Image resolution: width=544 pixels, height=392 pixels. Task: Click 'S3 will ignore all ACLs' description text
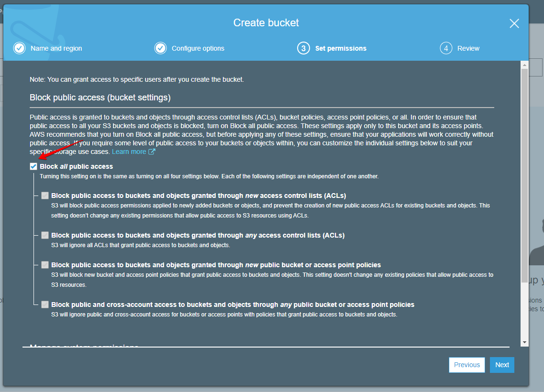[141, 245]
